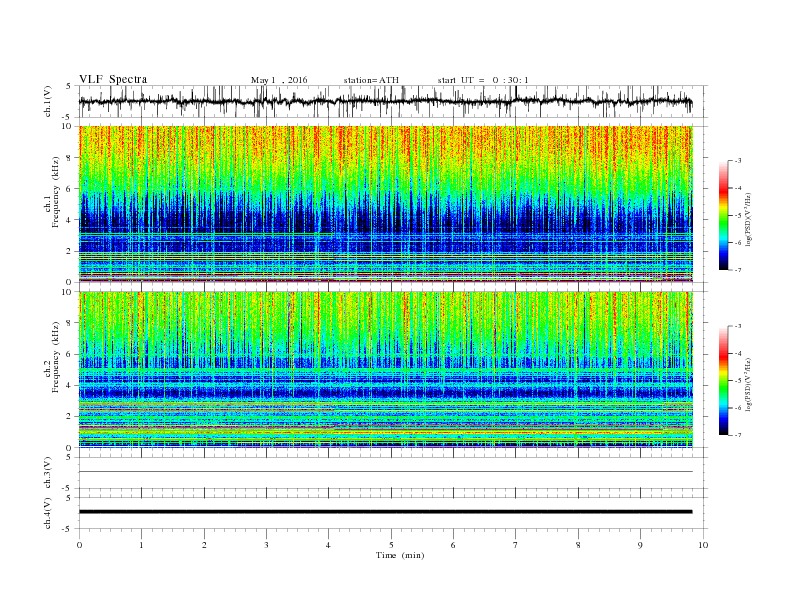Click the '5' tick label on time axis
This screenshot has width=792, height=612.
pos(391,545)
